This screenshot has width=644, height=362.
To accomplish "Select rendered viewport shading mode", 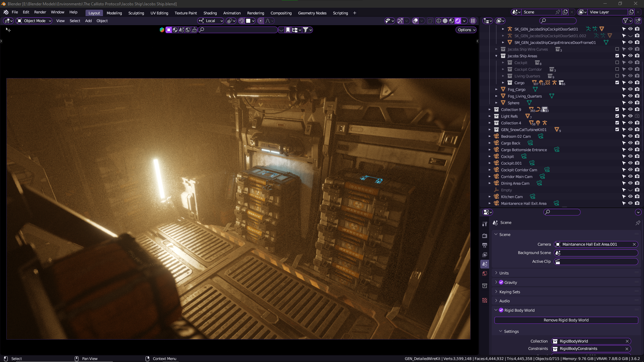I will [x=458, y=21].
